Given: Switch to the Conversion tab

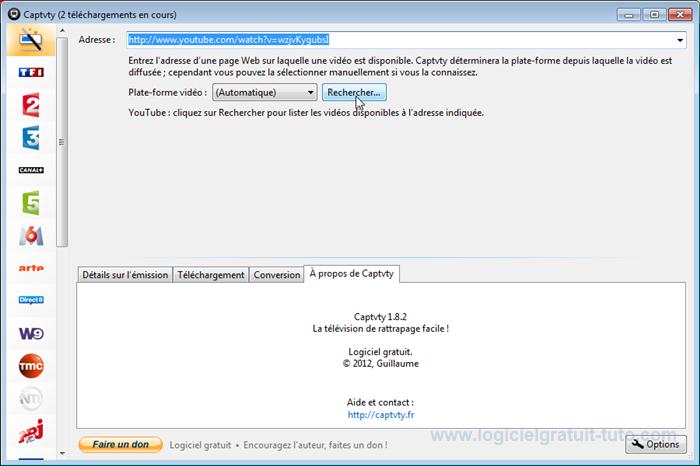Looking at the screenshot, I should 277,275.
